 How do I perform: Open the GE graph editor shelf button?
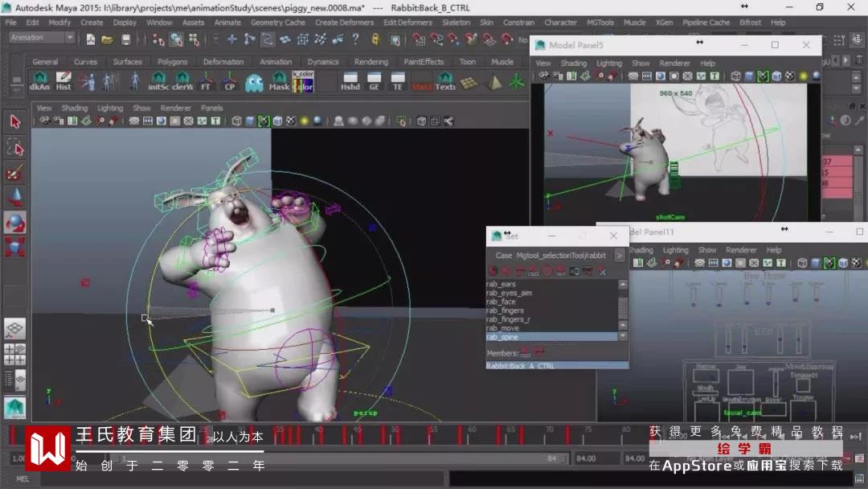coord(375,81)
